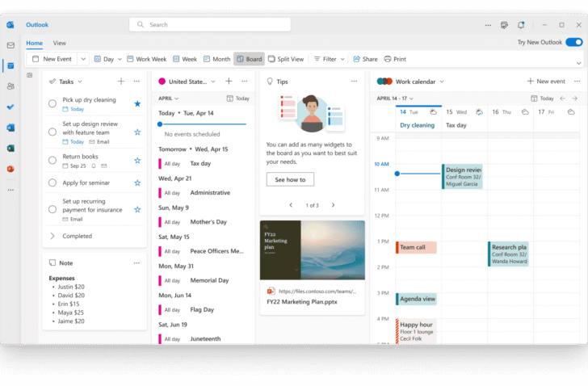Jump to Today in Work calendar
588x386 pixels.
543,99
